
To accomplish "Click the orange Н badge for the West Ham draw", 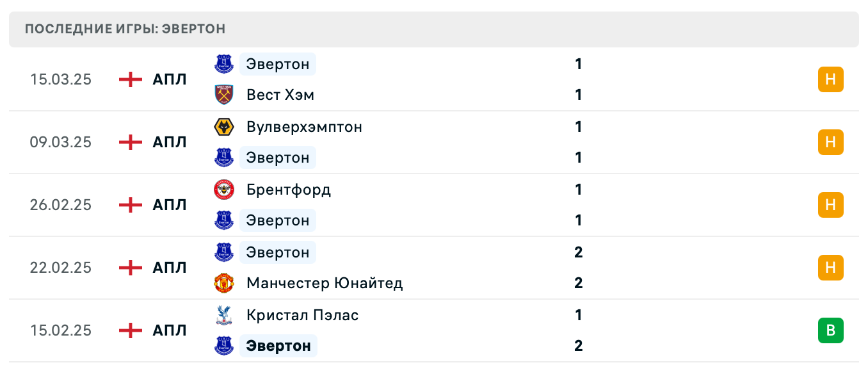I will pos(831,79).
